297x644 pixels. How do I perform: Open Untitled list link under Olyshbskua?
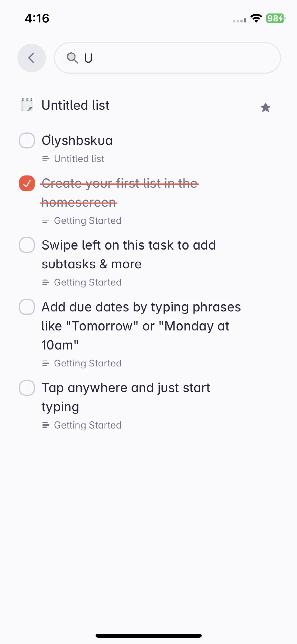(x=79, y=159)
